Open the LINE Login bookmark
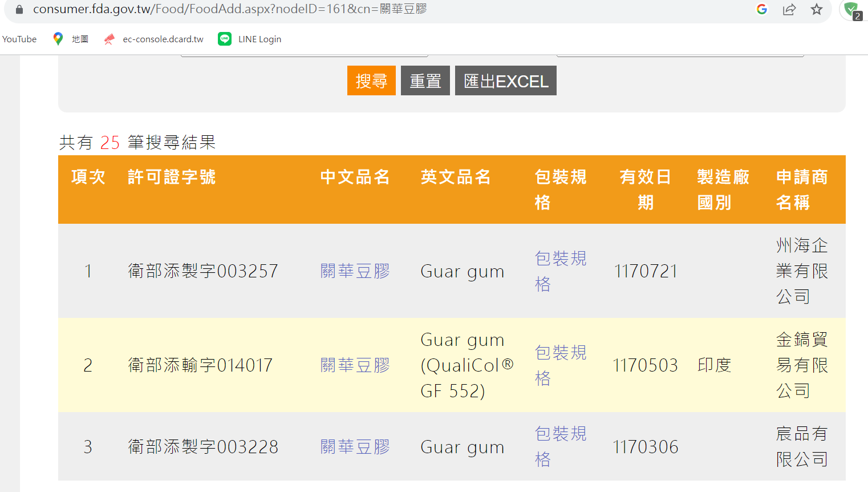This screenshot has height=492, width=868. (x=250, y=39)
